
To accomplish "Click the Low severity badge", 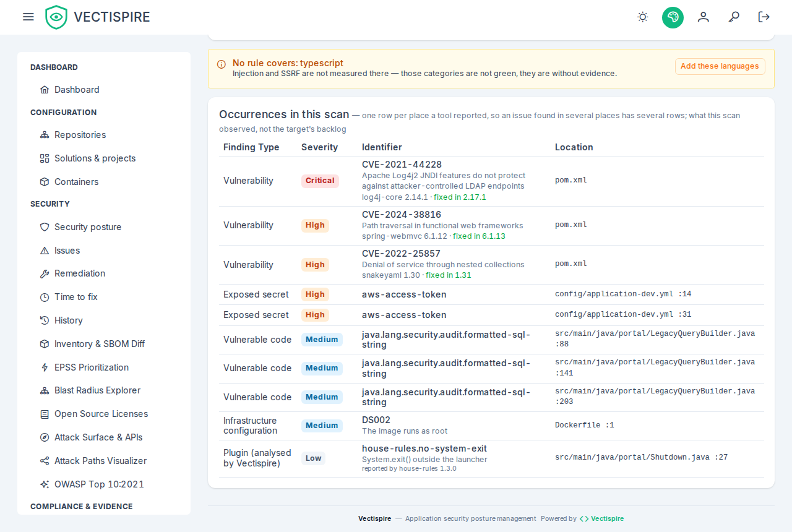I will (313, 458).
